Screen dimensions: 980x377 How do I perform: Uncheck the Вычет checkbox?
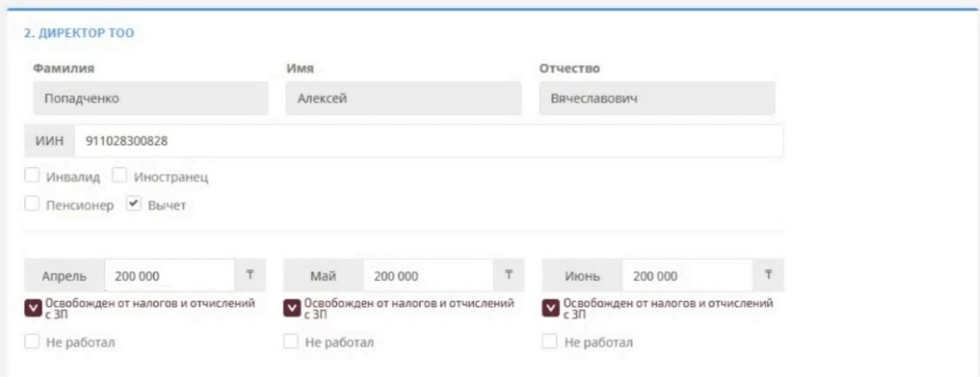134,204
